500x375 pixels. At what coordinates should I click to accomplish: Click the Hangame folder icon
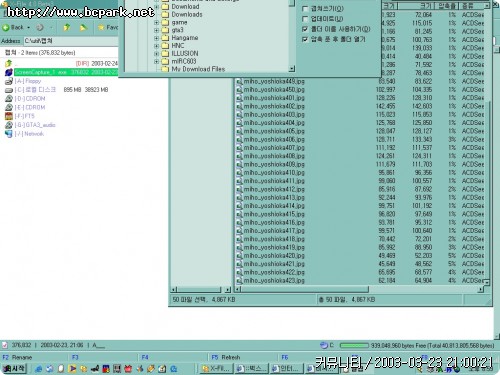tap(165, 38)
